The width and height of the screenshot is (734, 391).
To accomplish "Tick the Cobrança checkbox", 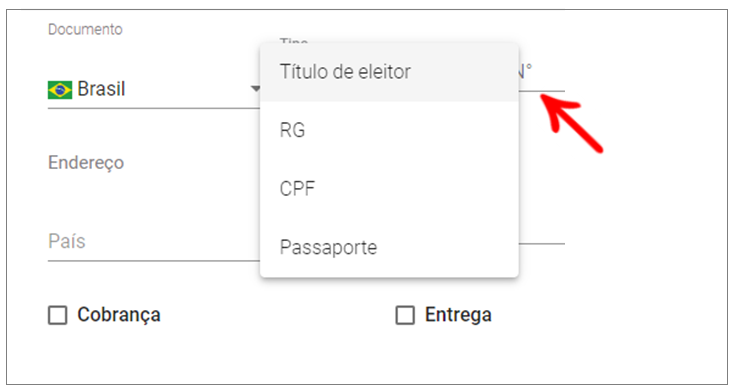I will pos(58,315).
